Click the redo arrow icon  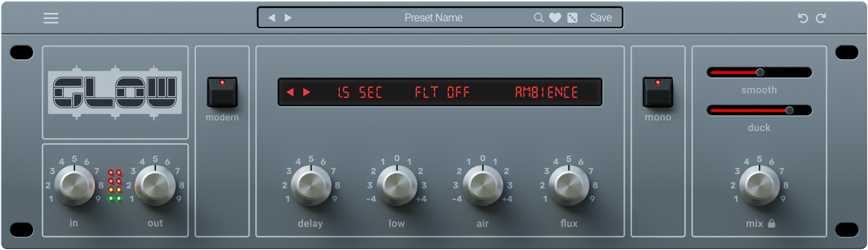click(x=821, y=18)
